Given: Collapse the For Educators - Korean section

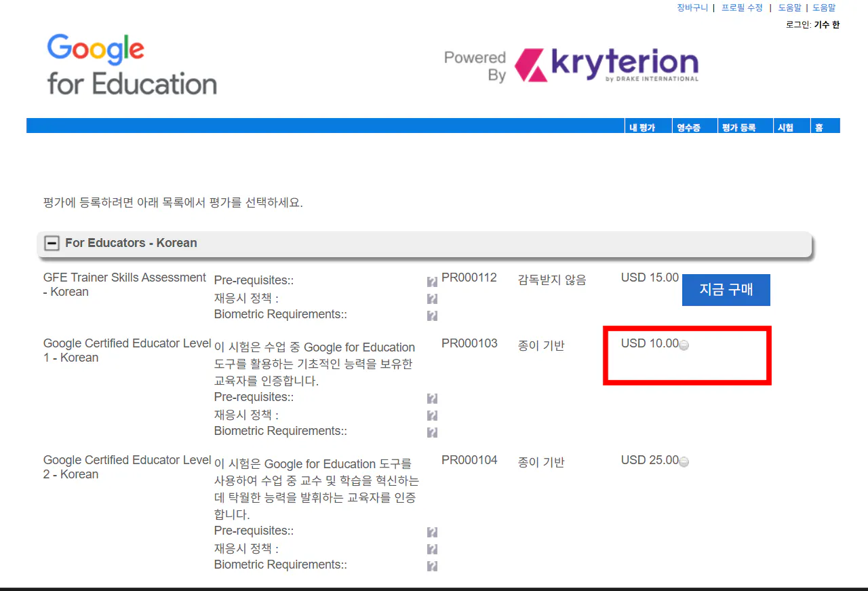Looking at the screenshot, I should 52,243.
